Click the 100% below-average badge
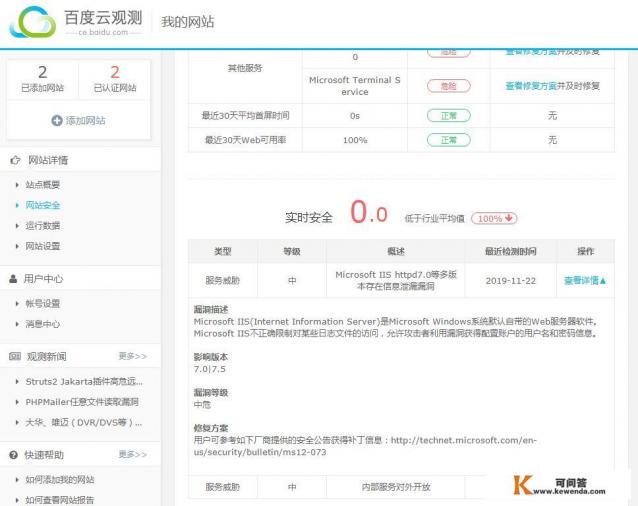The image size is (638, 506). point(494,218)
